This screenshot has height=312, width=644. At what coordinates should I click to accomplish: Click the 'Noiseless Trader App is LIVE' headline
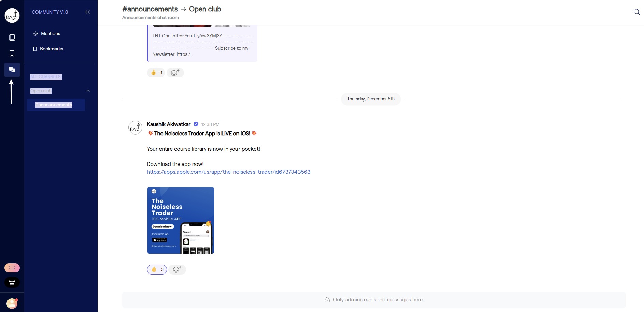pyautogui.click(x=202, y=134)
